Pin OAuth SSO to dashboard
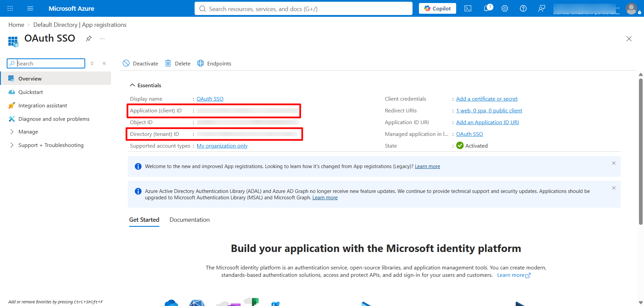644x306 pixels. (89, 39)
